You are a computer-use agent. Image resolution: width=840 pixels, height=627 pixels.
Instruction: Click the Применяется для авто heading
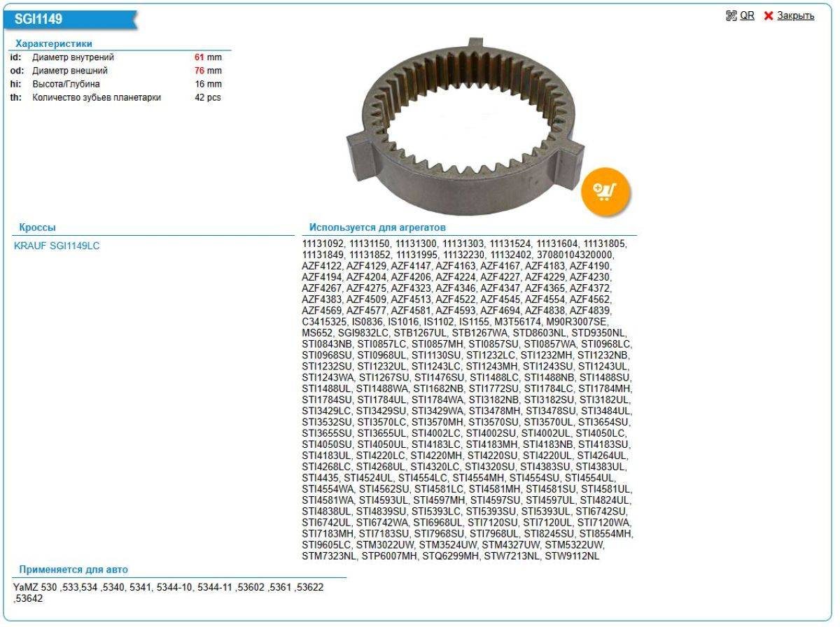[x=73, y=570]
